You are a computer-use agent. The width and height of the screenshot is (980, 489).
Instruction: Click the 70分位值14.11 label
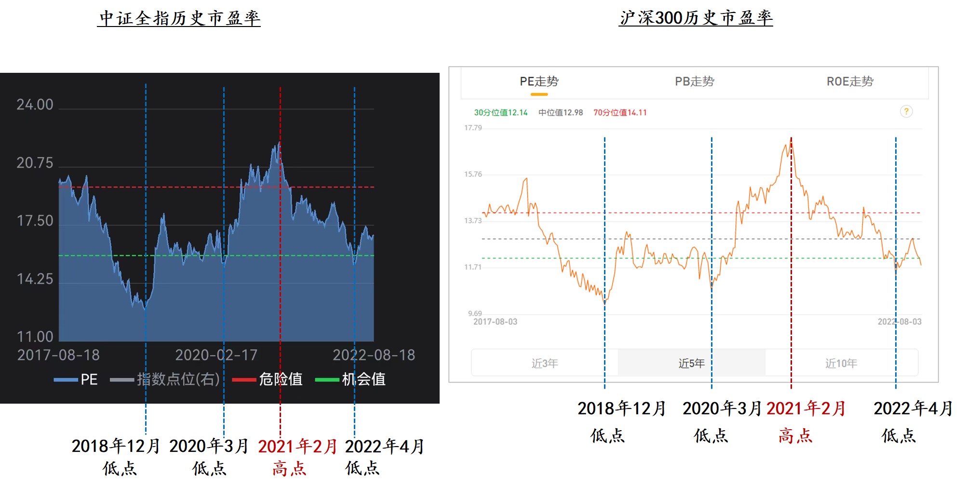pos(620,112)
